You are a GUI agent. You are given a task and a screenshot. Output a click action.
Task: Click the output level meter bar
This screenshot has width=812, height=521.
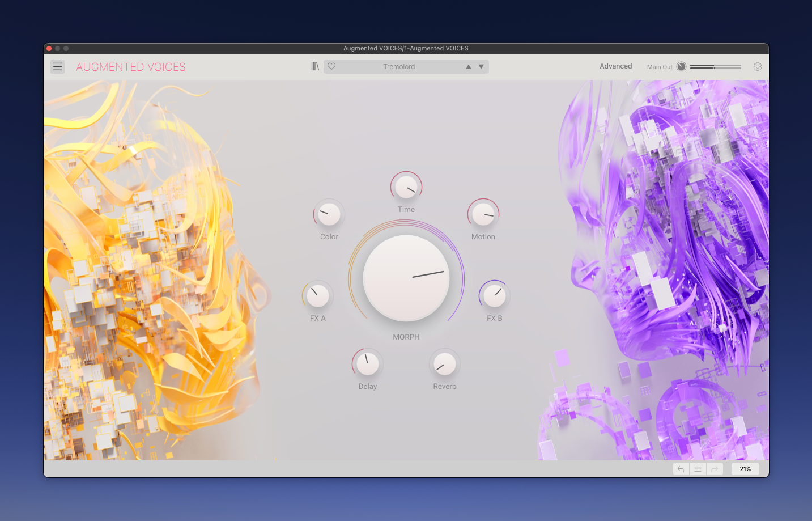tap(715, 67)
